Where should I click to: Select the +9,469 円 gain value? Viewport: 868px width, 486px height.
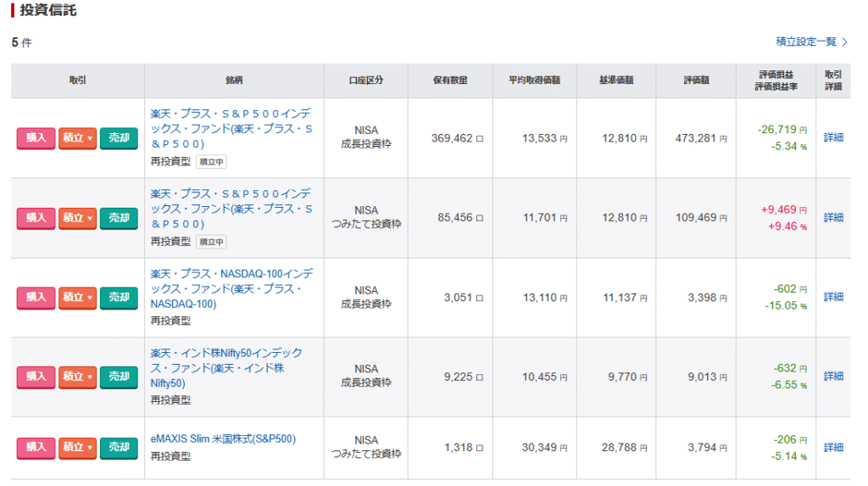tap(784, 209)
